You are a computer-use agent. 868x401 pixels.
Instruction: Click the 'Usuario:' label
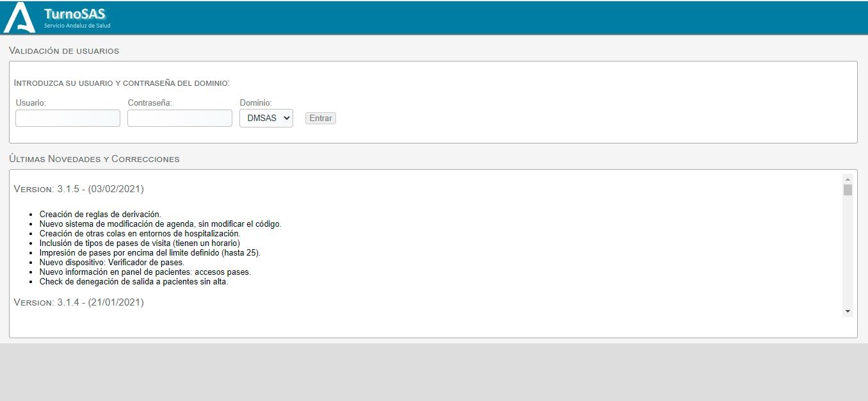coord(31,102)
